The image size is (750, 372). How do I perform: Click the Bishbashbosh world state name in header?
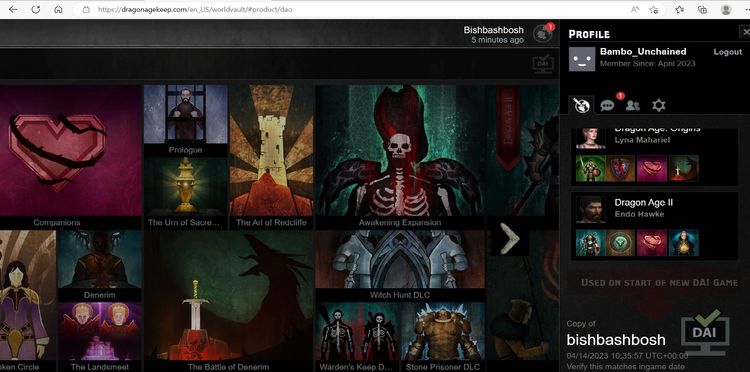[494, 30]
